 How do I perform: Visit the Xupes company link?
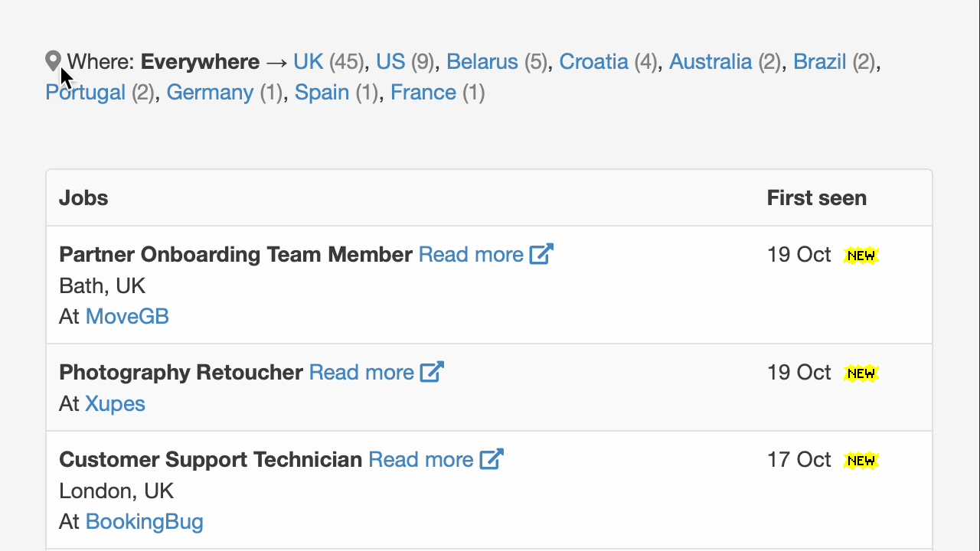click(115, 403)
